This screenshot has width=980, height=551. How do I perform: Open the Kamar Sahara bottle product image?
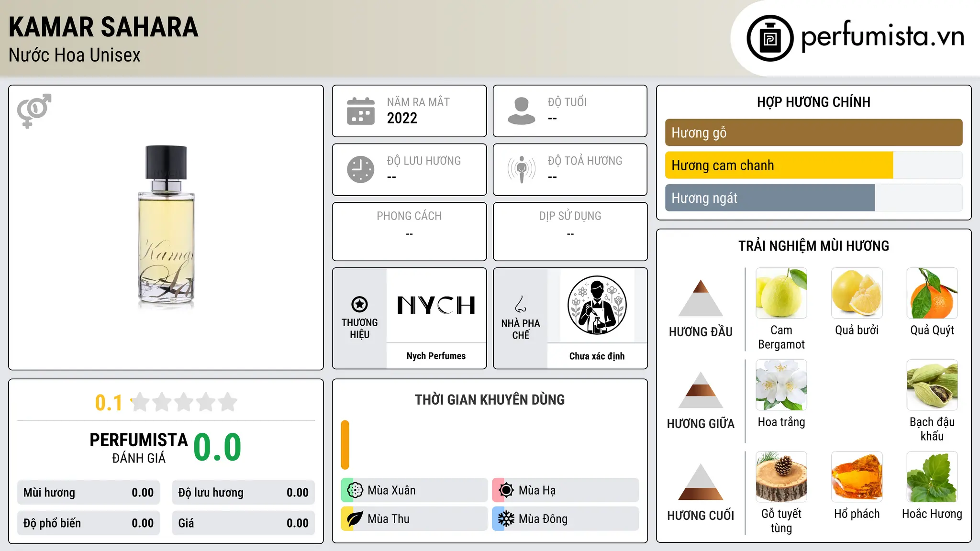click(x=166, y=227)
